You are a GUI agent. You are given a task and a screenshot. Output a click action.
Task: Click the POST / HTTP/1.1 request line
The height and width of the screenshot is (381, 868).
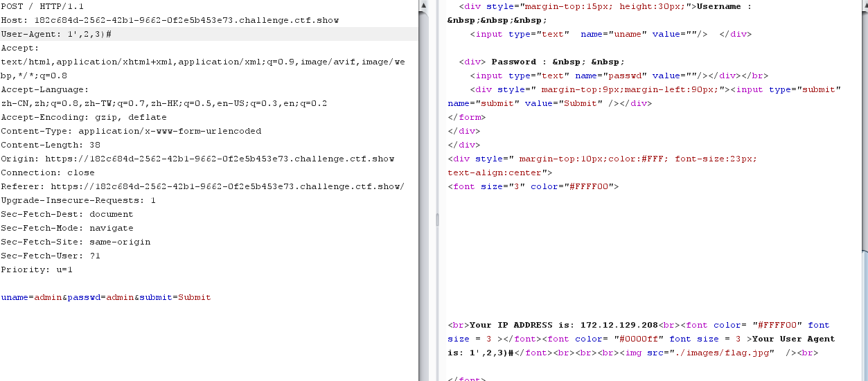42,6
